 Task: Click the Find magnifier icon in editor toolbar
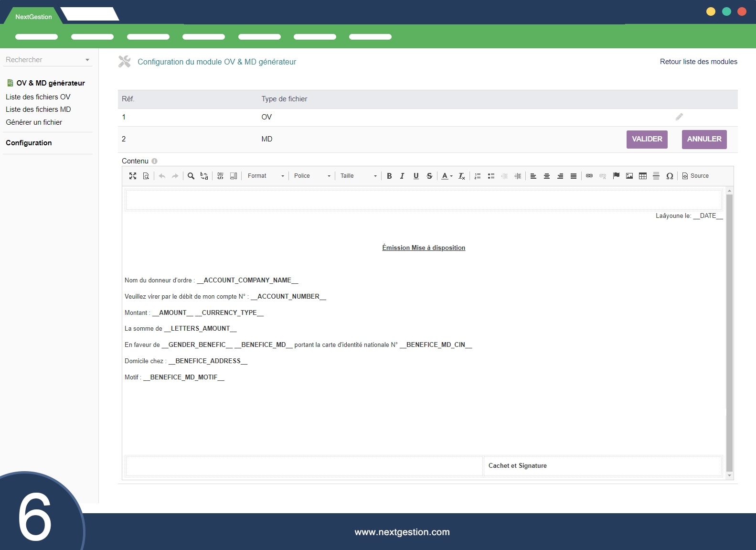pos(191,176)
